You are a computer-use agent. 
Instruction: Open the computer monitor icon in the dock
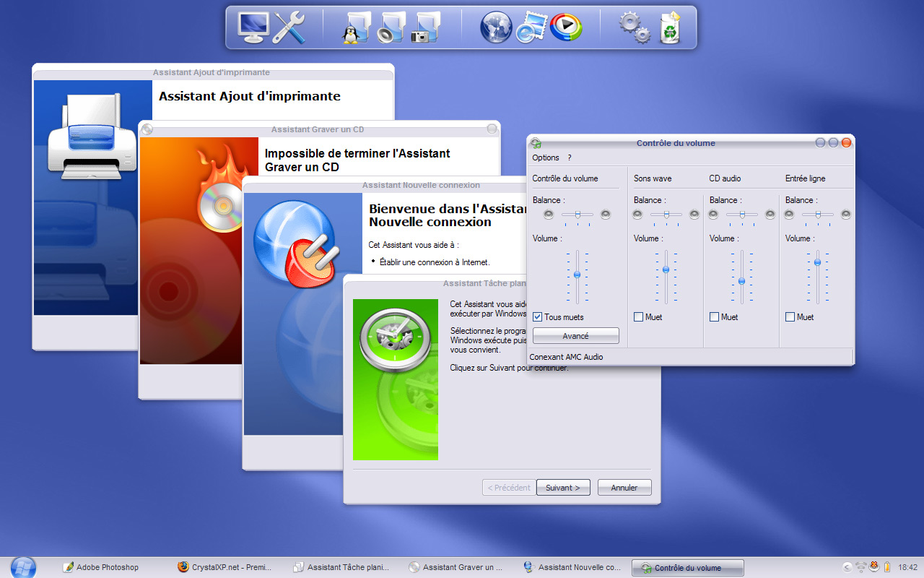(x=253, y=27)
